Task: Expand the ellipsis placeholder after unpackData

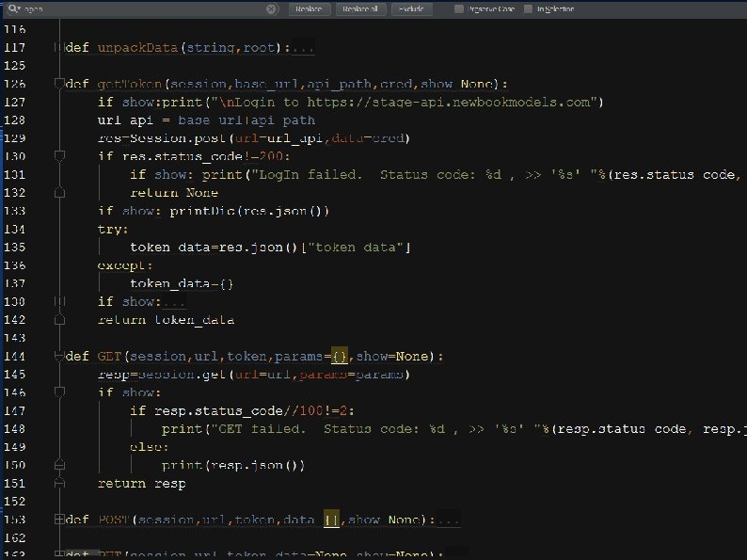Action: (303, 48)
